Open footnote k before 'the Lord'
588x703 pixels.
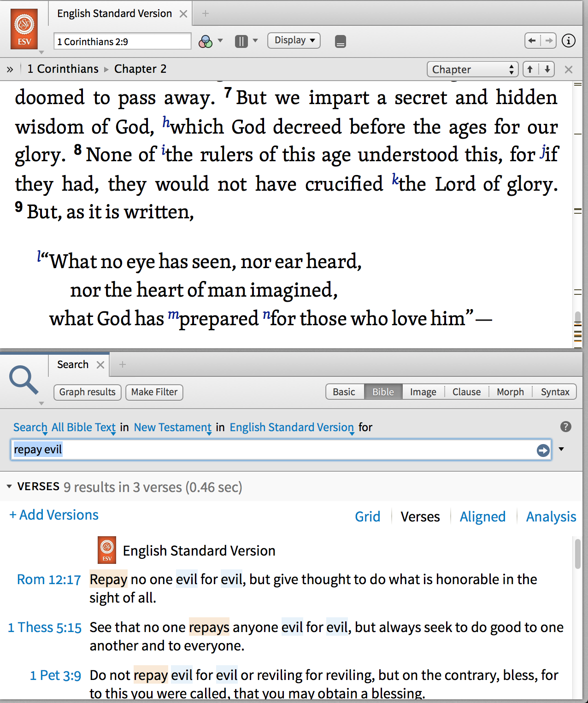[x=395, y=179]
